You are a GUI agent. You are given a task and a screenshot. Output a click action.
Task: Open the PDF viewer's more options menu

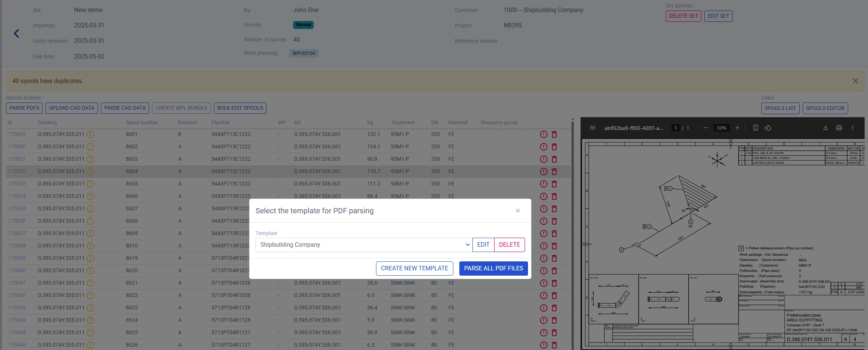853,128
